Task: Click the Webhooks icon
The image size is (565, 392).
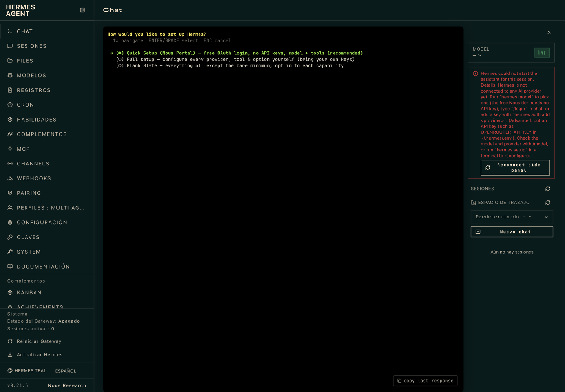Action: [x=10, y=178]
